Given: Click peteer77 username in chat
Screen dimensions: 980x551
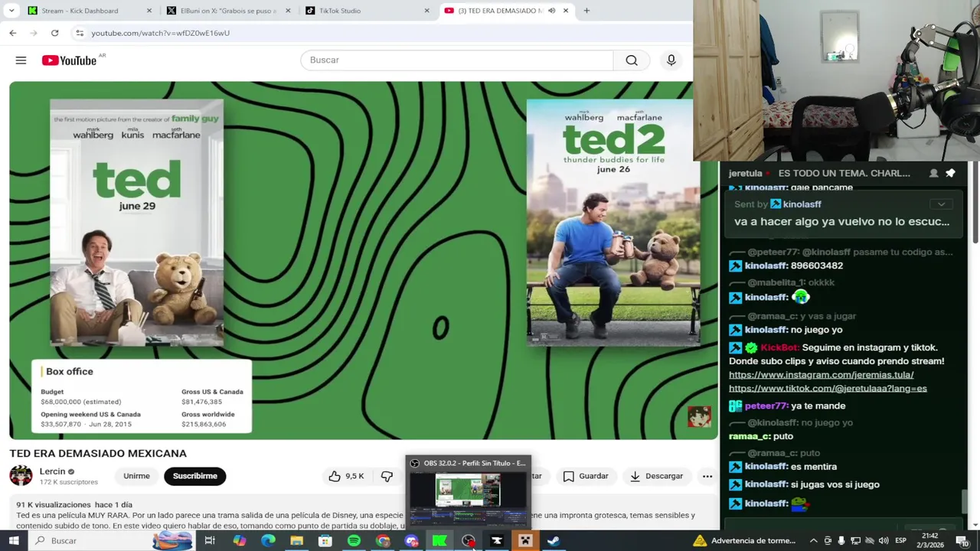Looking at the screenshot, I should click(x=766, y=406).
